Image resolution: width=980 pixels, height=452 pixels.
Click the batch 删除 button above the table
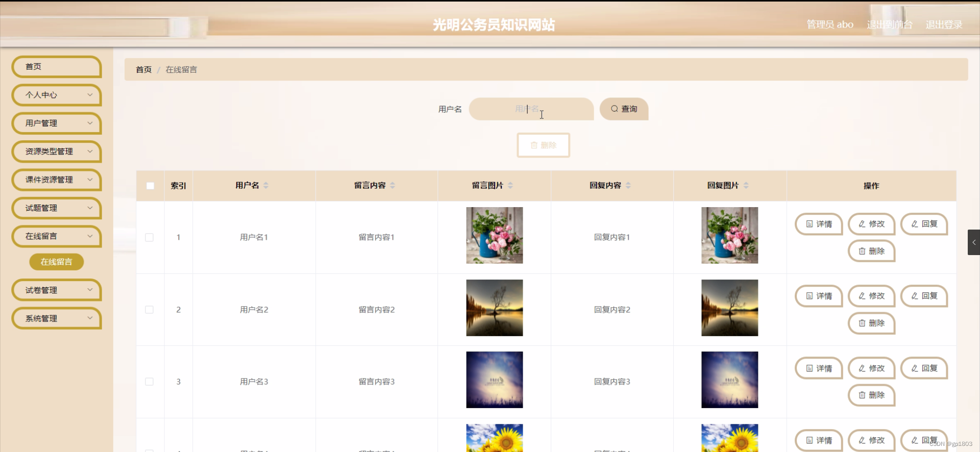point(543,145)
